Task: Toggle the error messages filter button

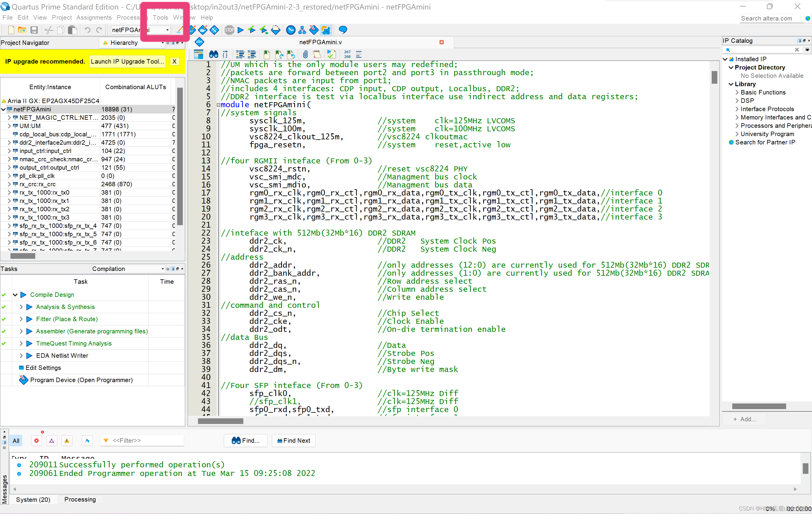Action: (x=37, y=440)
